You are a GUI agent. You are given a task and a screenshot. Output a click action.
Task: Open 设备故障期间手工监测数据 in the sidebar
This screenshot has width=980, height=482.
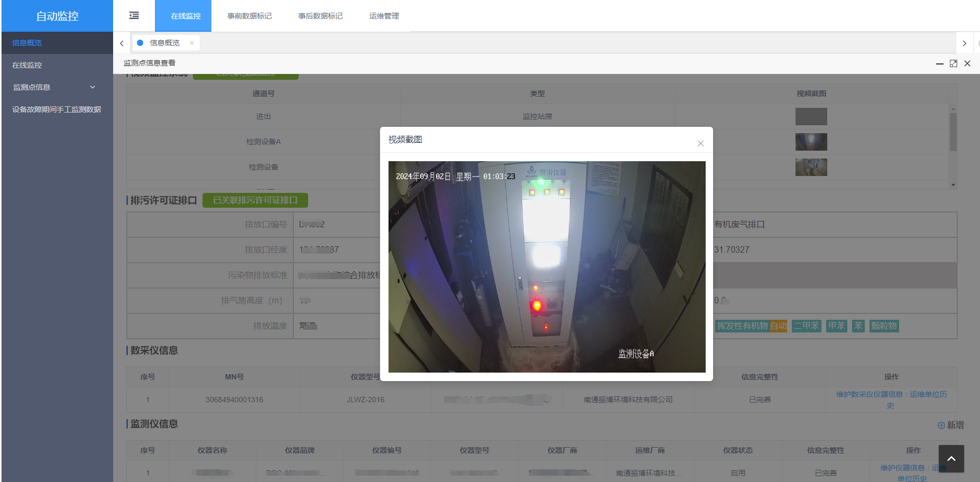click(57, 109)
